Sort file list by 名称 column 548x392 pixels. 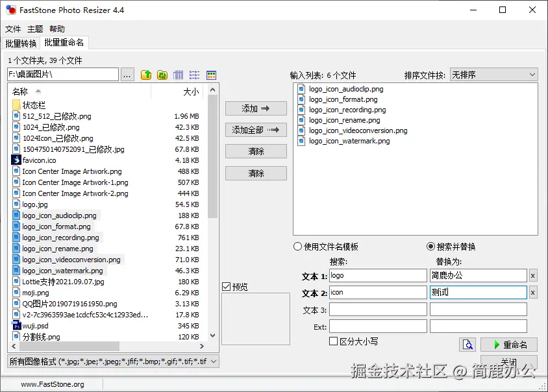coord(20,92)
